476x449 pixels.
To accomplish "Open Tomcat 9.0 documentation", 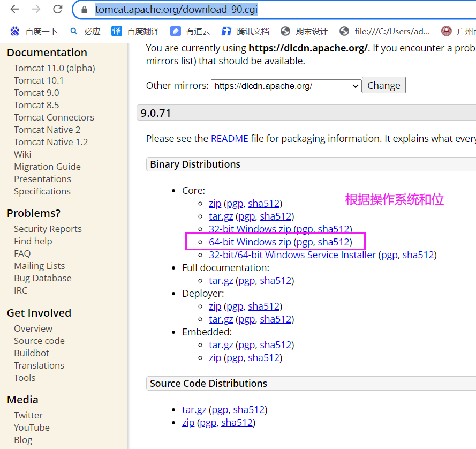I will [x=37, y=93].
